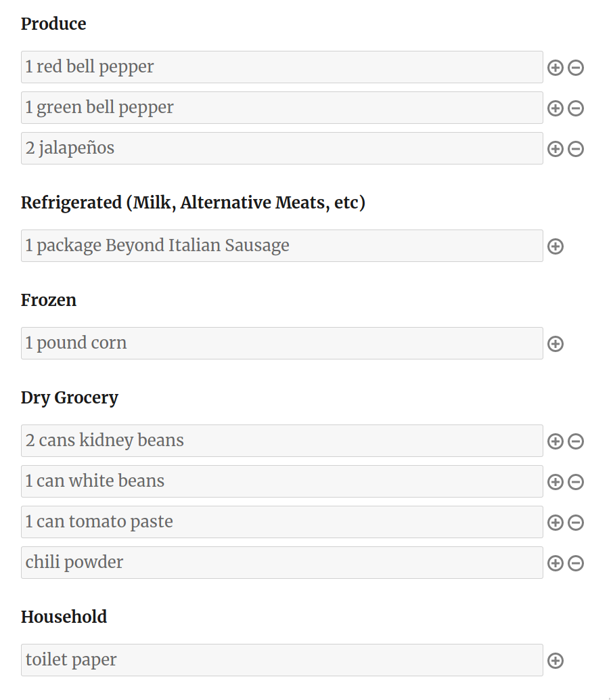Click the minus icon next to jalapeños
The image size is (611, 700).
[576, 149]
